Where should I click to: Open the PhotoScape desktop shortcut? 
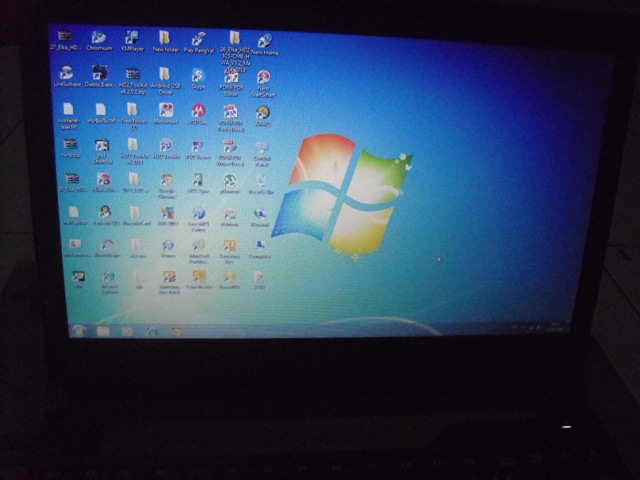pyautogui.click(x=107, y=248)
